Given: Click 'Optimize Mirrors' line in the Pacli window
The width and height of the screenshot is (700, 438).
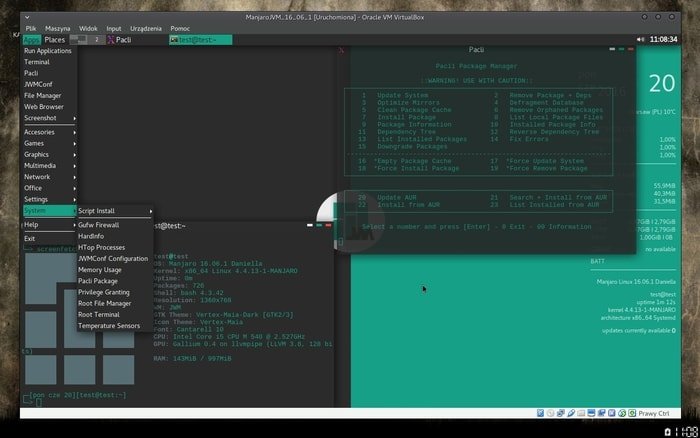Looking at the screenshot, I should click(408, 103).
